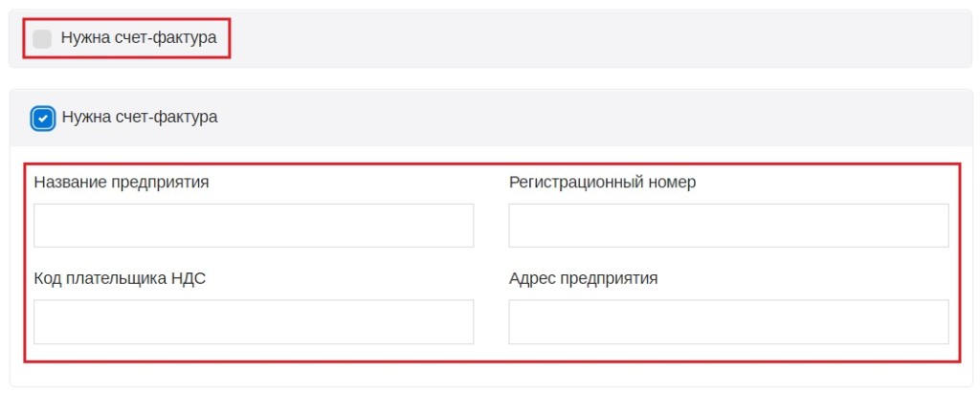Image resolution: width=980 pixels, height=393 pixels.
Task: Click "Нужна счет-фактура" label beside the unchecked checkbox
Action: pyautogui.click(x=138, y=38)
